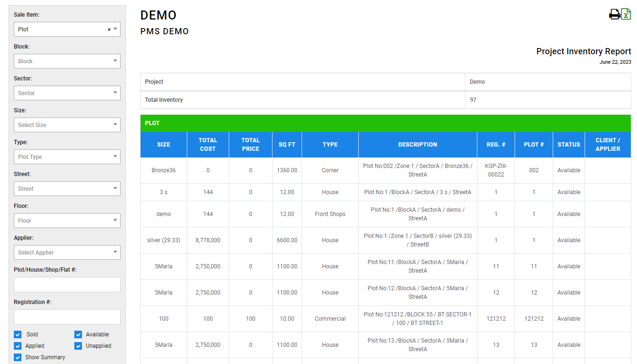Click the Front Shops type cell
This screenshot has width=637, height=364.
[x=330, y=214]
